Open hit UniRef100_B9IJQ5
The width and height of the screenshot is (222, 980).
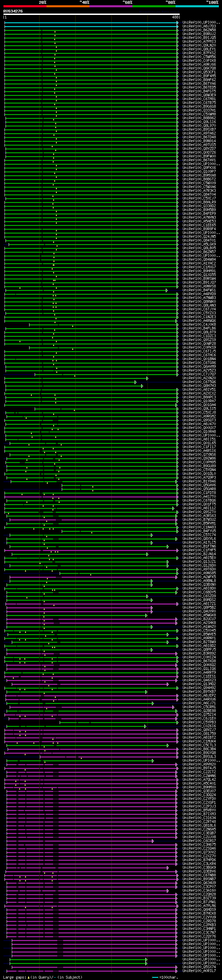click(x=199, y=38)
